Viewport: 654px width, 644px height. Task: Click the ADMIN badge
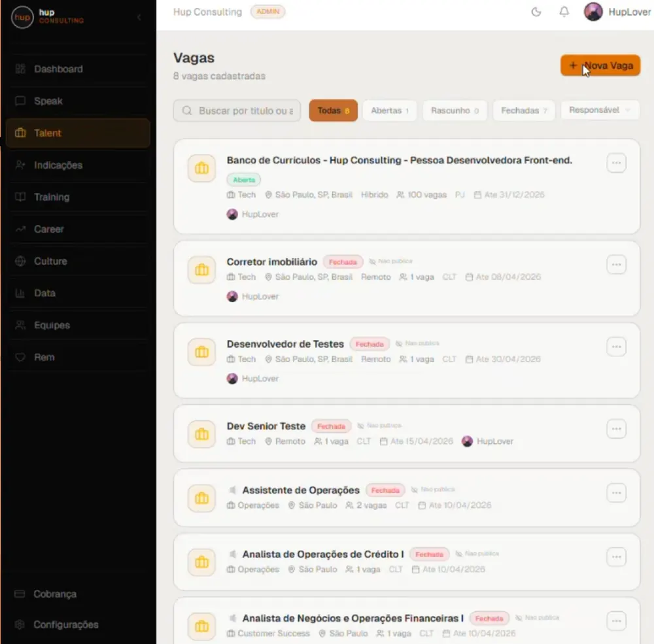pyautogui.click(x=267, y=12)
